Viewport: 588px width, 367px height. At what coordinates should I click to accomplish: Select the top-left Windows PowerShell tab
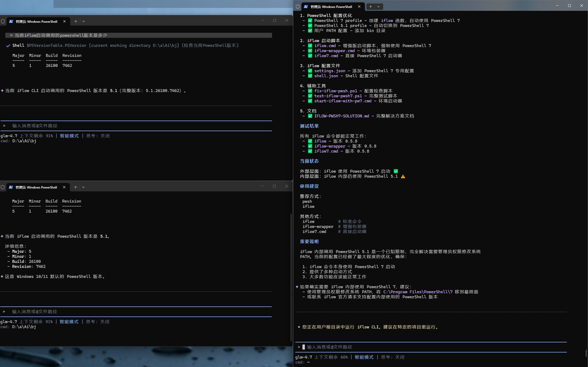tap(36, 21)
